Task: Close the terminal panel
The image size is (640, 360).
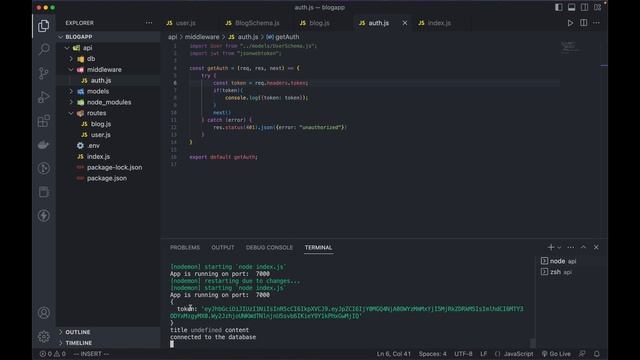Action: [596, 247]
